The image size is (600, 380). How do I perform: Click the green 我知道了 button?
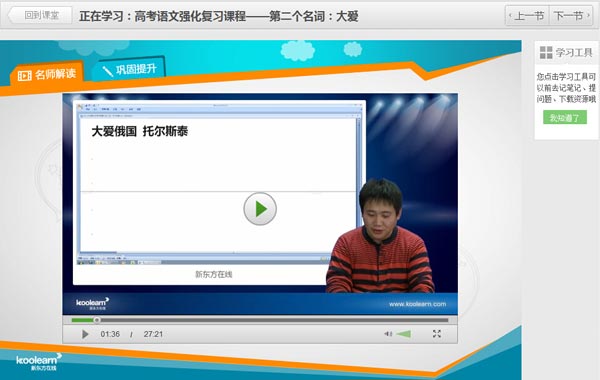565,117
